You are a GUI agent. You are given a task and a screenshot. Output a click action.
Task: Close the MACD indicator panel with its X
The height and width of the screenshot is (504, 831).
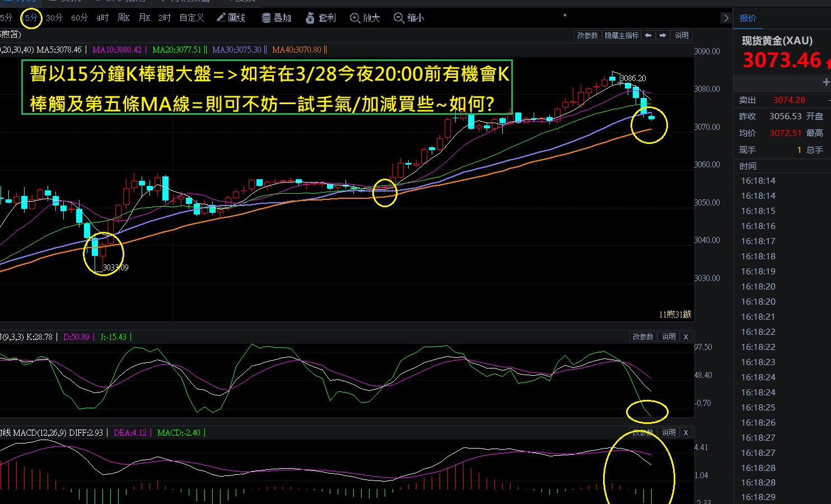685,432
